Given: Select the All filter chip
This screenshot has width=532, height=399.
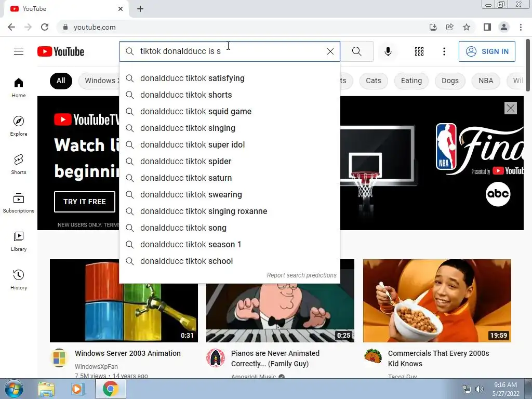Looking at the screenshot, I should (x=61, y=81).
